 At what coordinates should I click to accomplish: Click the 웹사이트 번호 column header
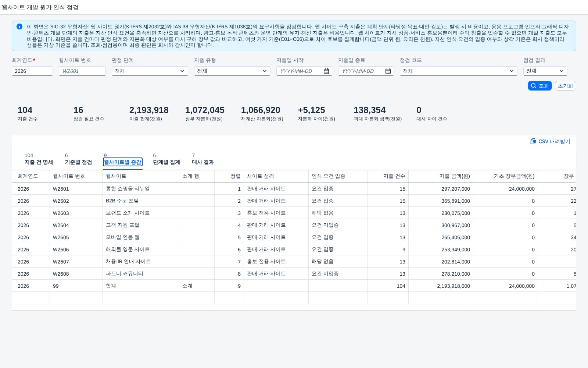[76, 176]
